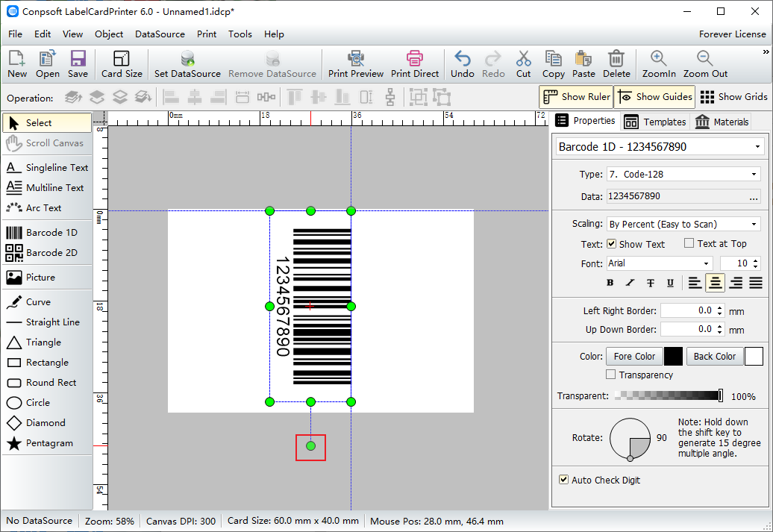The height and width of the screenshot is (532, 773).
Task: Choose the Singleline Text tool
Action: (x=47, y=168)
